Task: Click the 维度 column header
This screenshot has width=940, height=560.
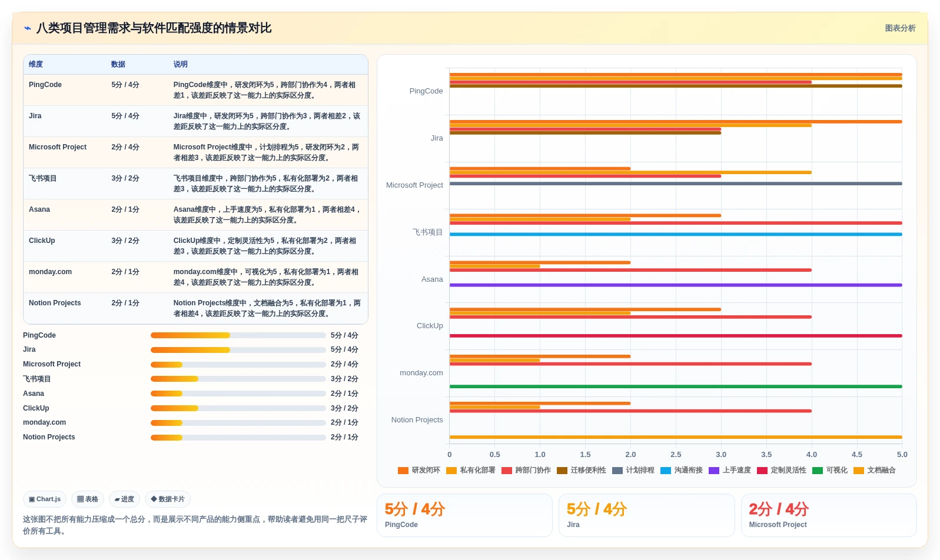Action: [36, 65]
